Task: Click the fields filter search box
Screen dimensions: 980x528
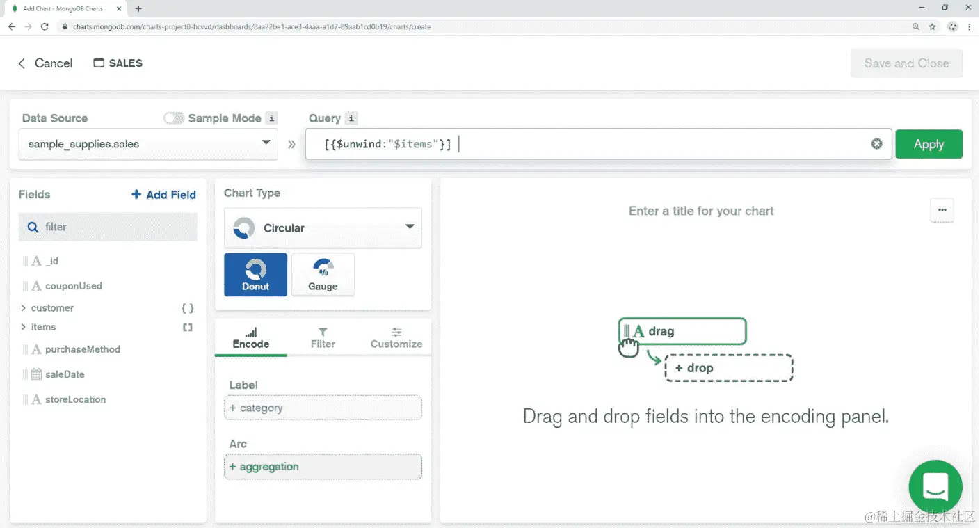Action: pos(108,227)
